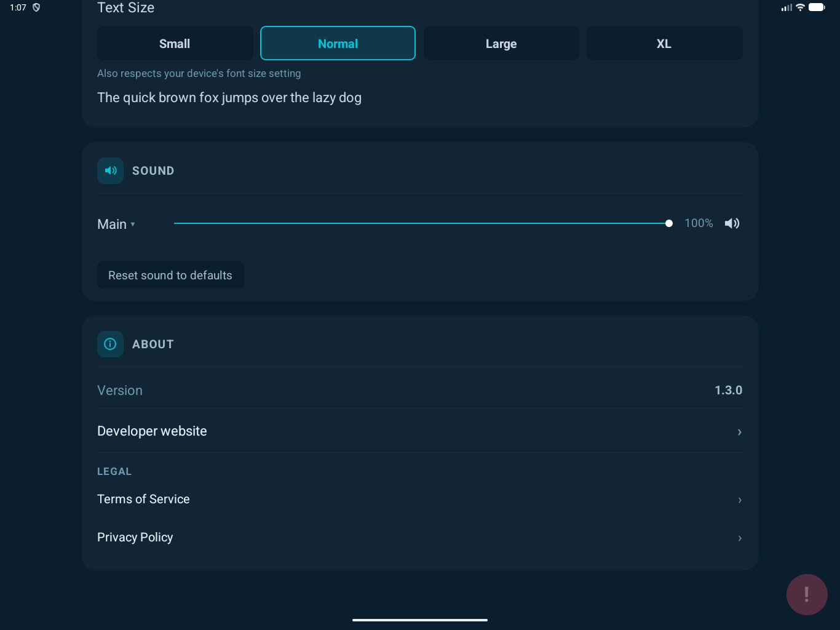Tap the red exclamation feedback button
This screenshot has height=630, width=840.
click(806, 594)
